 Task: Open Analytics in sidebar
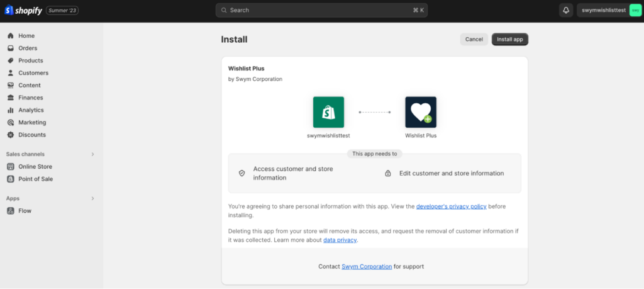tap(31, 110)
